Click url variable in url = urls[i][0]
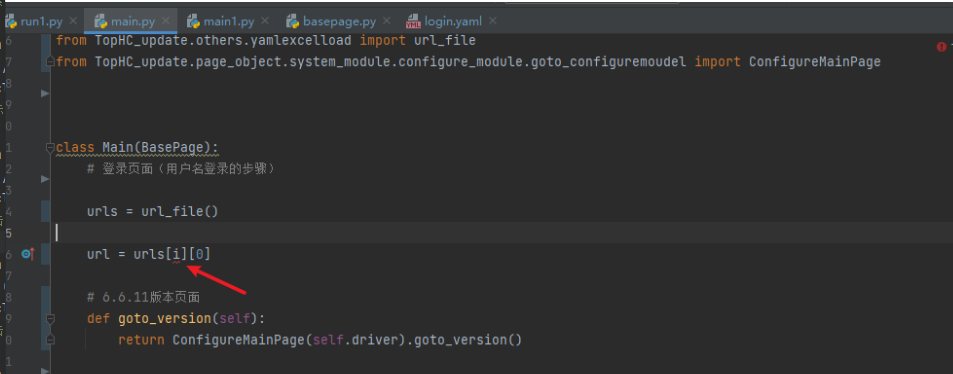 98,254
